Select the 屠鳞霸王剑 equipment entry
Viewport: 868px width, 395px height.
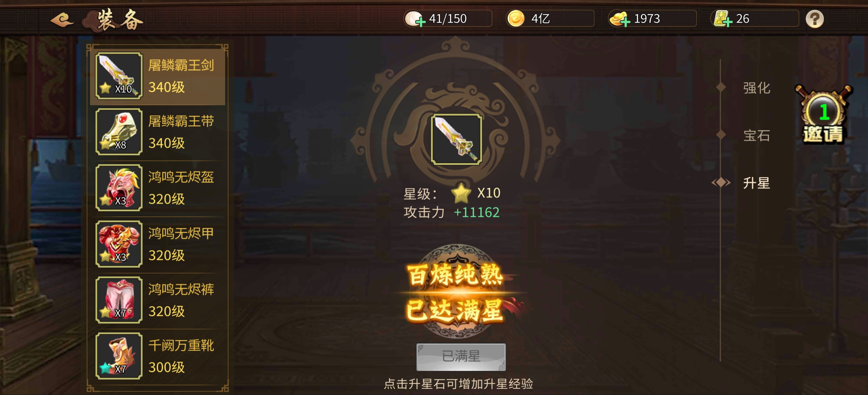[157, 76]
